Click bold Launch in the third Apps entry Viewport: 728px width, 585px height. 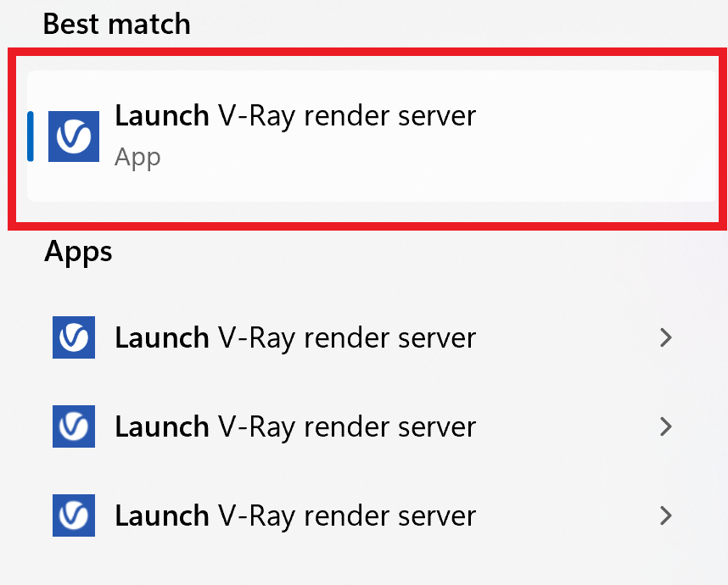pyautogui.click(x=161, y=515)
